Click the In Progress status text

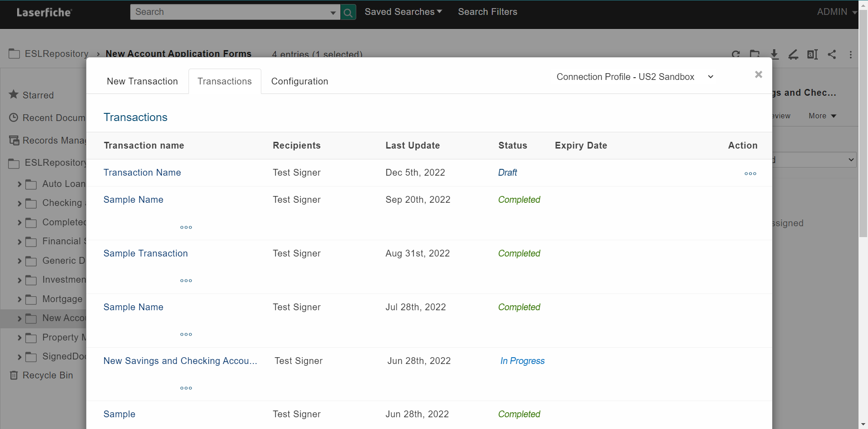[x=522, y=361]
